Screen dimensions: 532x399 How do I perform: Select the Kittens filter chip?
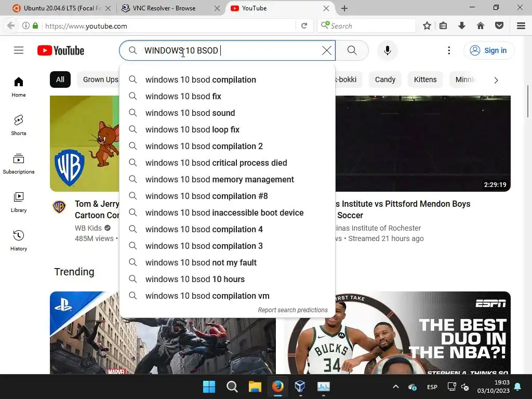425,79
